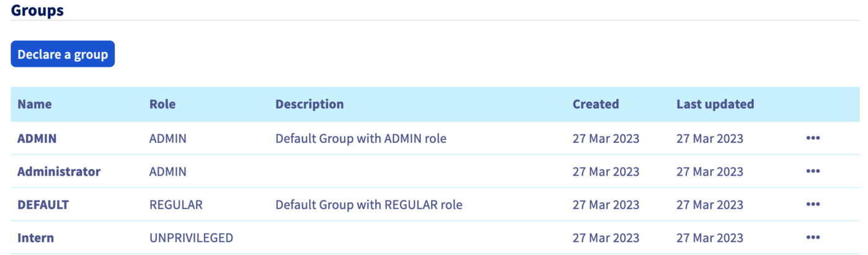Image resolution: width=868 pixels, height=255 pixels.
Task: Click the Description column header
Action: click(309, 104)
